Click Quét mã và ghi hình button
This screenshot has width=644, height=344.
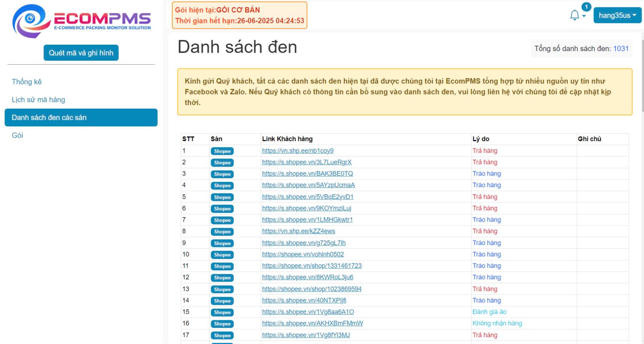(x=81, y=53)
